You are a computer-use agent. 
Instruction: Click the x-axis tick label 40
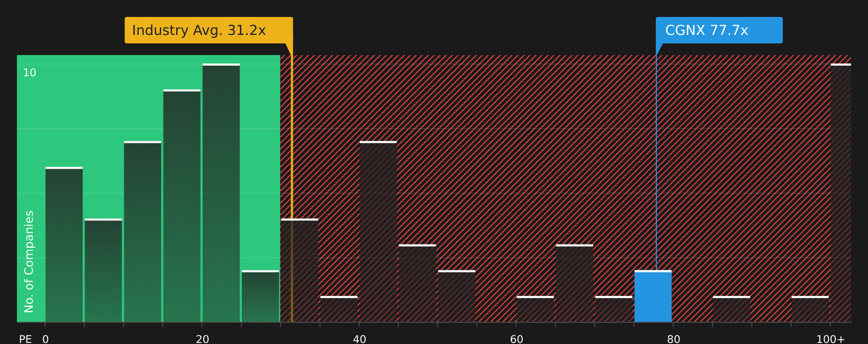tap(359, 339)
